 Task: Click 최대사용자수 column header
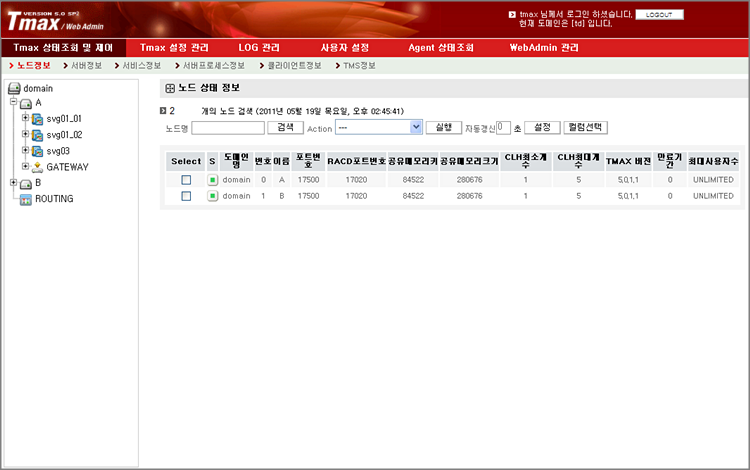pyautogui.click(x=713, y=162)
